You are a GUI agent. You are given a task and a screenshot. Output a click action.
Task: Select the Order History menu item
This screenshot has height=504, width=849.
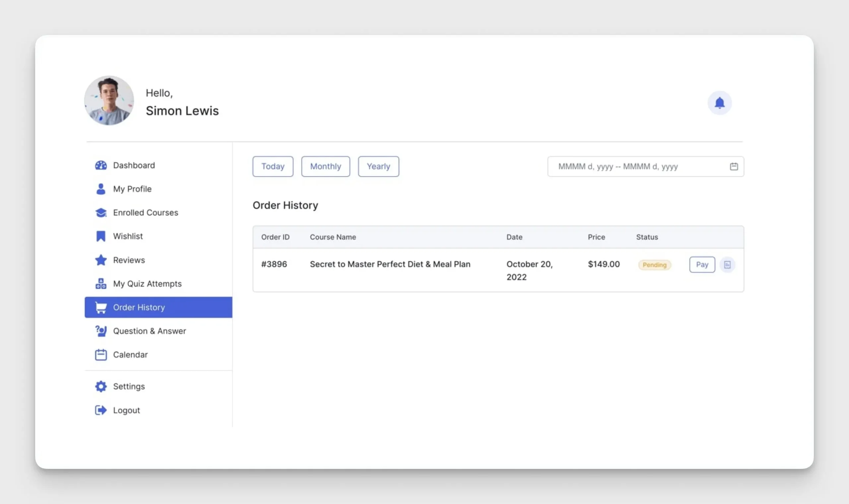159,308
